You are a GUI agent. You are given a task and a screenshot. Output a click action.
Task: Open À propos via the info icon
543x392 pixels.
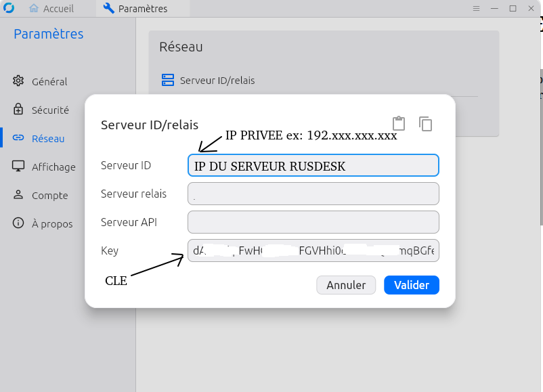click(x=19, y=223)
